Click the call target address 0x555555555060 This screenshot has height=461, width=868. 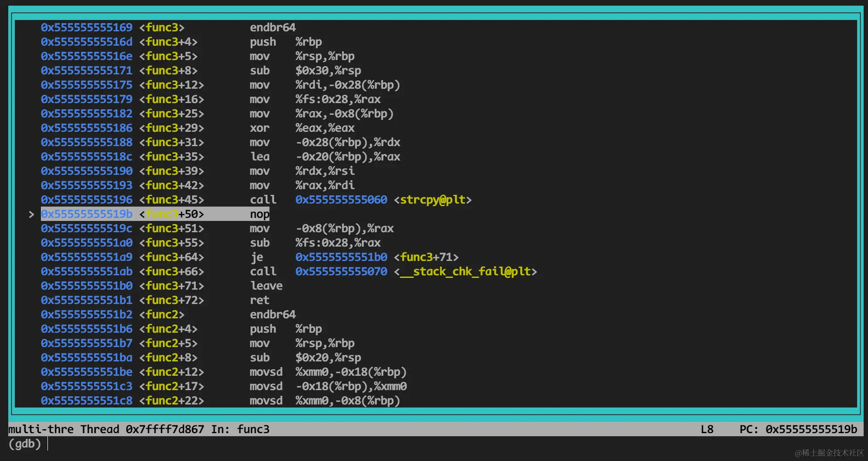tap(341, 200)
